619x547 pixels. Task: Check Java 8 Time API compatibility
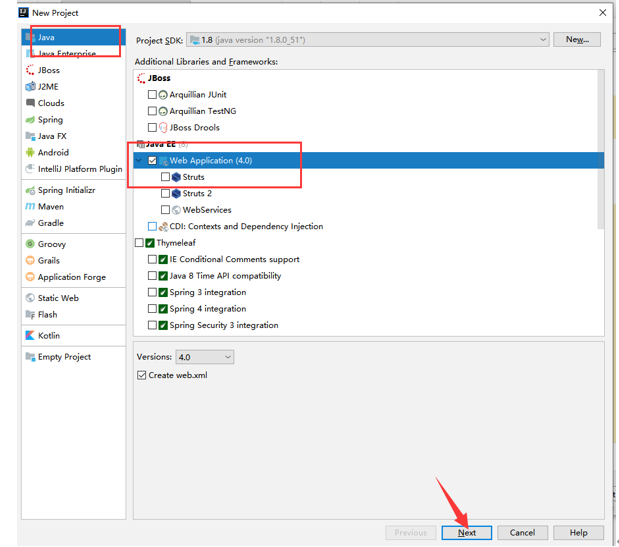pyautogui.click(x=152, y=276)
